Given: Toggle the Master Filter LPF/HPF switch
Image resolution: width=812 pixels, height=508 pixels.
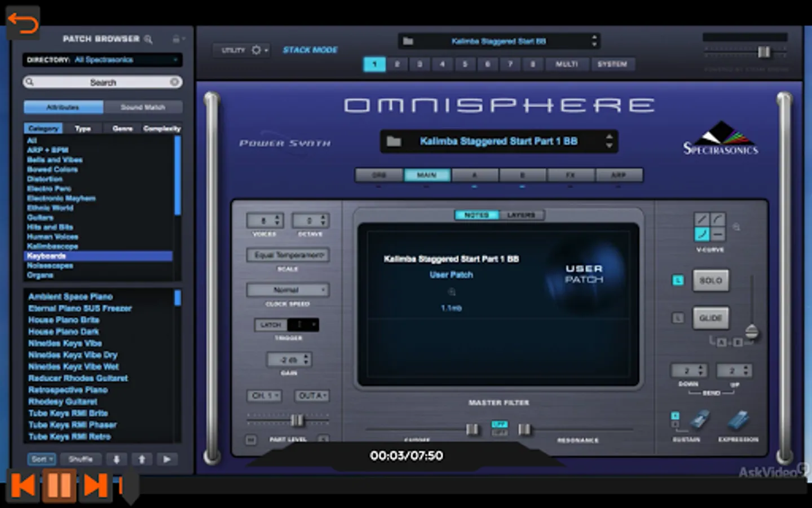Looking at the screenshot, I should [x=499, y=428].
